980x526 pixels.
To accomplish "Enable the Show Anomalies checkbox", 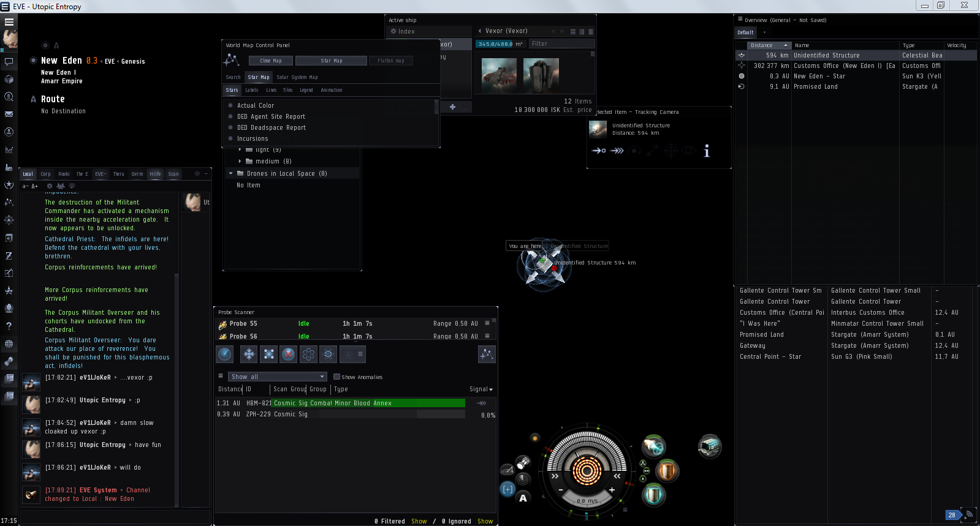I will 336,377.
